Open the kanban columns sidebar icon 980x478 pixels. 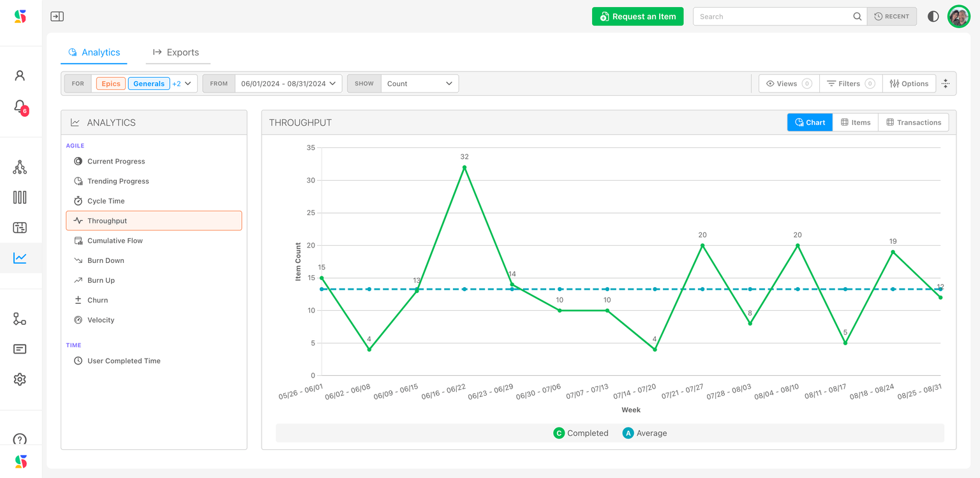click(20, 197)
